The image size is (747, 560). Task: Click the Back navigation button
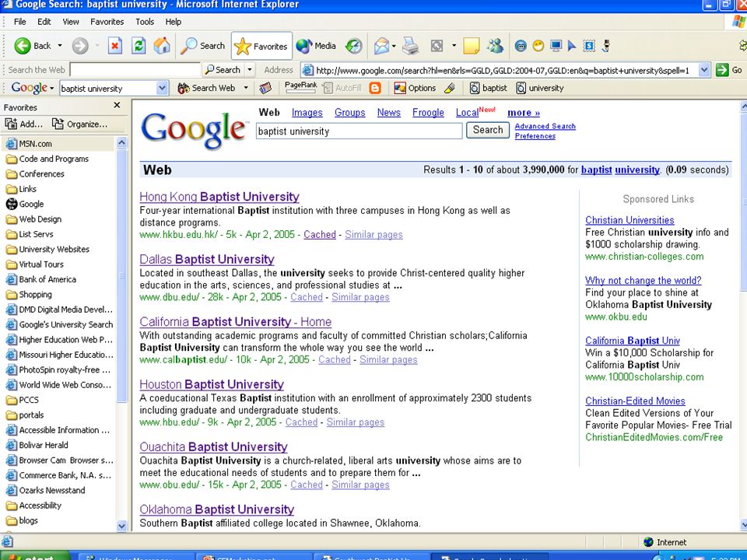pyautogui.click(x=33, y=46)
